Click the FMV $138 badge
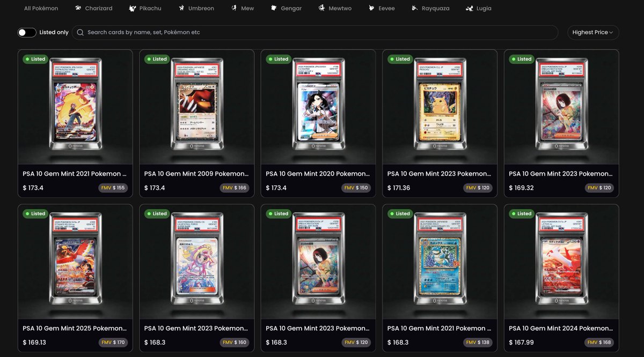The width and height of the screenshot is (644, 357). pyautogui.click(x=478, y=342)
